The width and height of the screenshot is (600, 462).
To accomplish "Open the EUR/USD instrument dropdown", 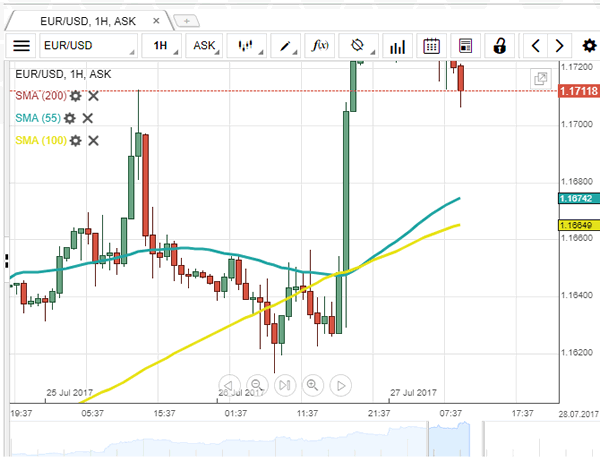I will tap(88, 46).
